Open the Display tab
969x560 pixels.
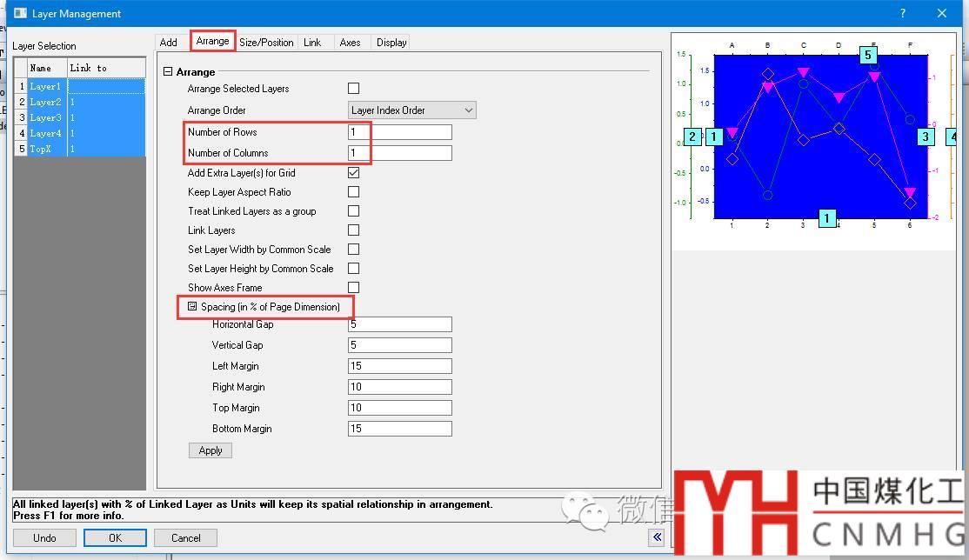[x=391, y=42]
